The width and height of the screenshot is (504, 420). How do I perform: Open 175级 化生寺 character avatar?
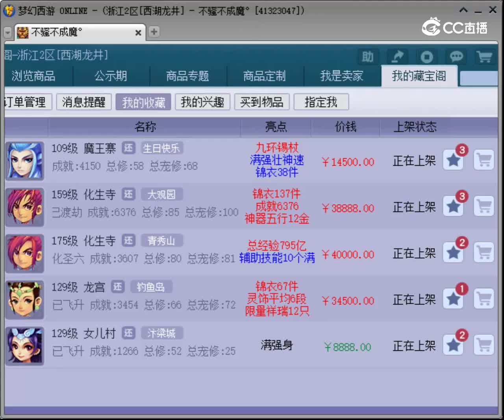coord(24,253)
